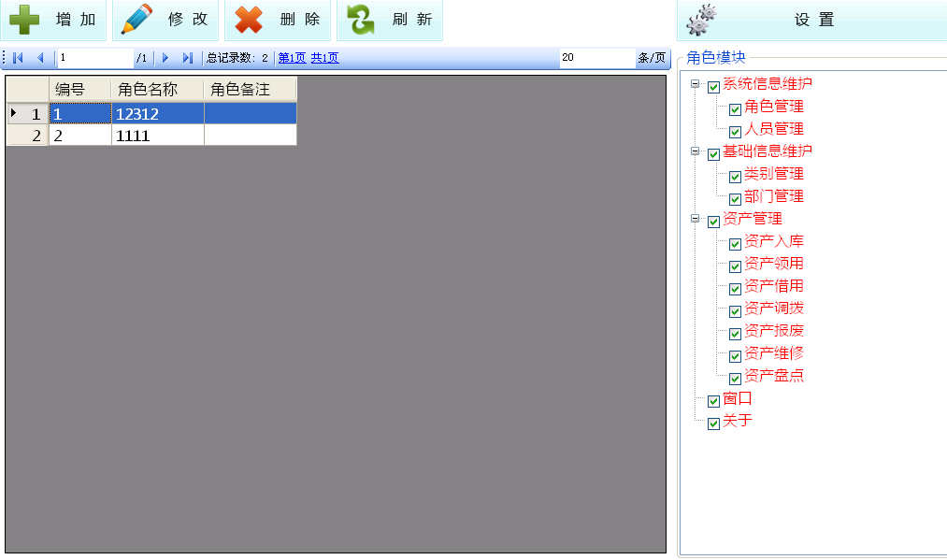The width and height of the screenshot is (947, 560).
Task: Click the 第1页 page link
Action: 292,58
